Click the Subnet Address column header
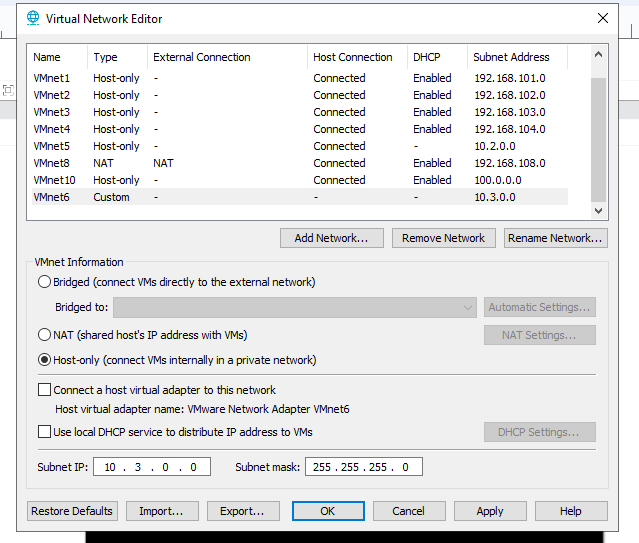This screenshot has width=639, height=543. click(x=517, y=57)
